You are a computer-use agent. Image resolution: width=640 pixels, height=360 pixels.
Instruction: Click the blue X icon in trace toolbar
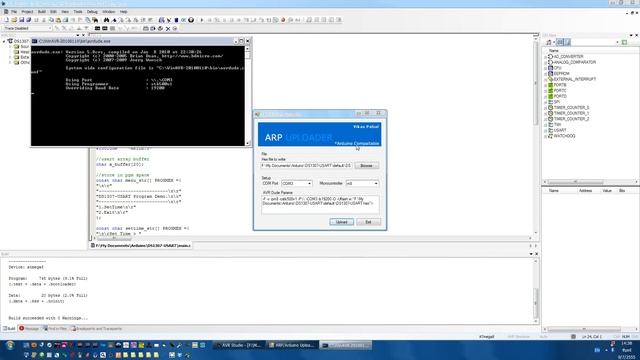(168, 29)
